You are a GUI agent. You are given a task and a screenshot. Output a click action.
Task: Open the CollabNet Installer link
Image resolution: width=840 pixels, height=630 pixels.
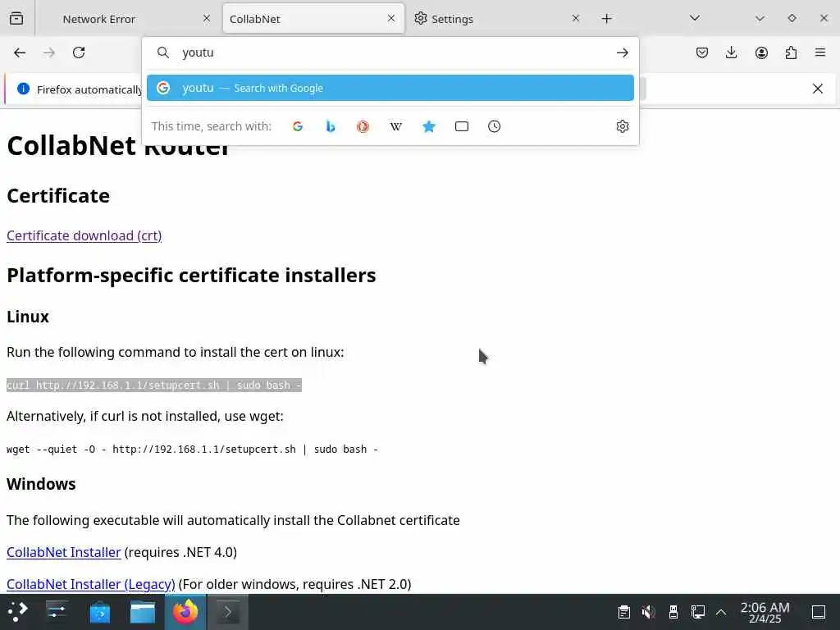click(64, 552)
